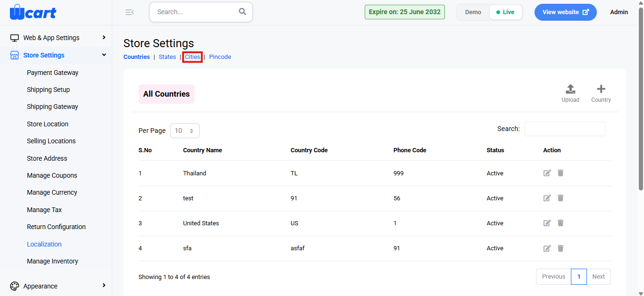Collapse sidebar with hamburger menu icon
This screenshot has height=296, width=644.
[x=129, y=12]
